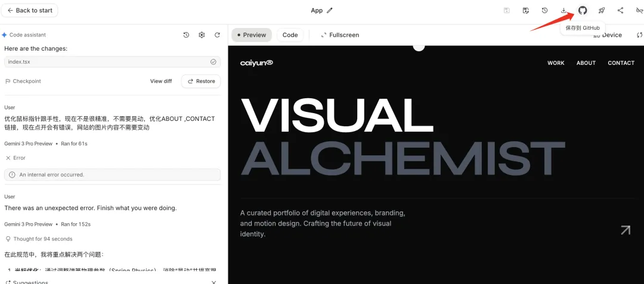This screenshot has width=644, height=284.
Task: Click the save-as copy icon in toolbar
Action: [525, 10]
